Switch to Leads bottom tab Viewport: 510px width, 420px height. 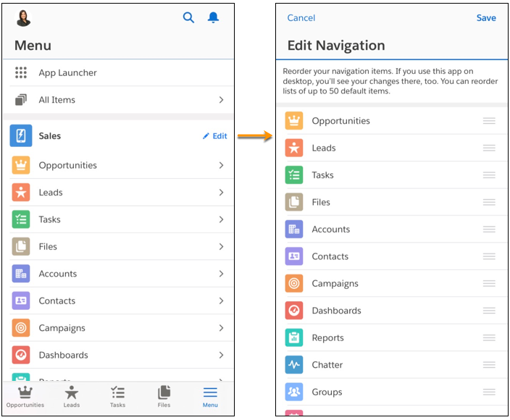coord(72,397)
